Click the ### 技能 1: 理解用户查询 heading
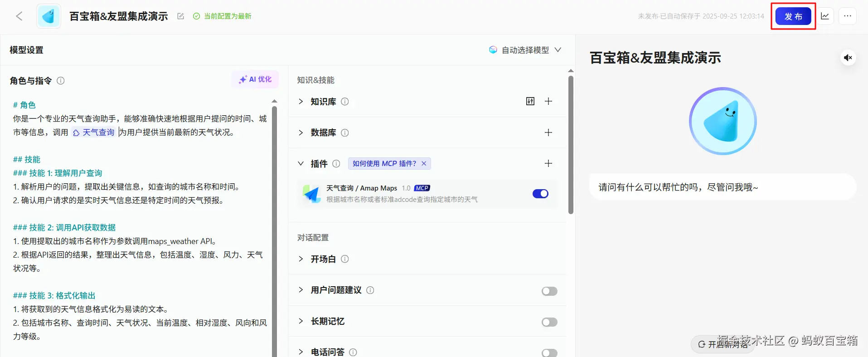Image resolution: width=868 pixels, height=357 pixels. (58, 173)
